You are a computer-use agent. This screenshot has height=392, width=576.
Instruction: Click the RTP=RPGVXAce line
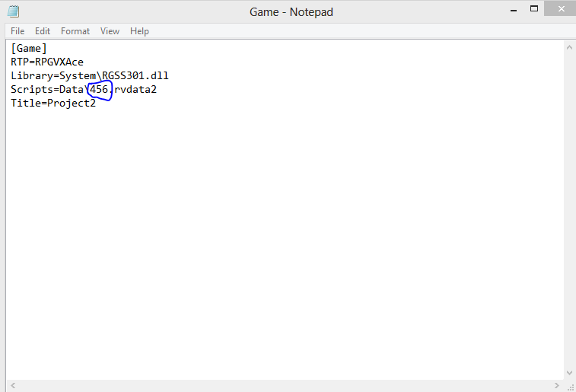click(47, 62)
